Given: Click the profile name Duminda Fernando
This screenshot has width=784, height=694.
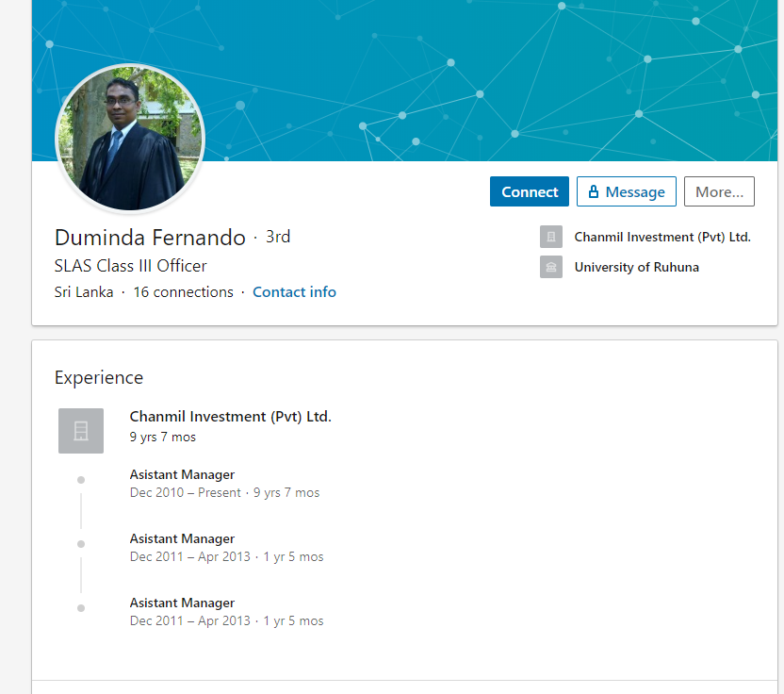Looking at the screenshot, I should click(150, 238).
